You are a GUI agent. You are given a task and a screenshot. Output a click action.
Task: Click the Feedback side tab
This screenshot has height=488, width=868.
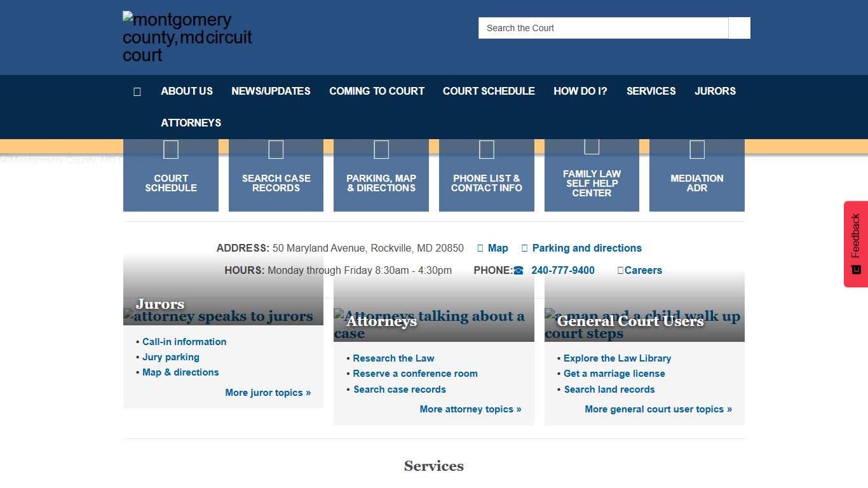[x=855, y=244]
